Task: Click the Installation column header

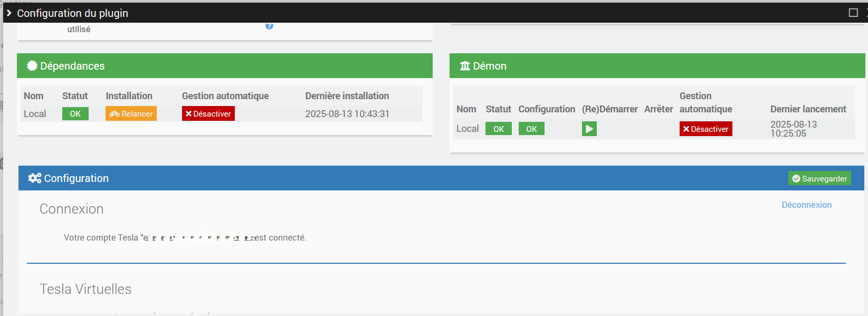Action: pyautogui.click(x=129, y=96)
